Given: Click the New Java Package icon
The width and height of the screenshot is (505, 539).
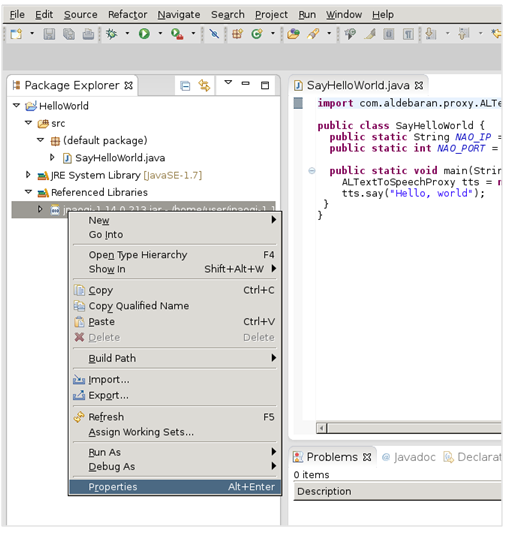Looking at the screenshot, I should tap(237, 34).
